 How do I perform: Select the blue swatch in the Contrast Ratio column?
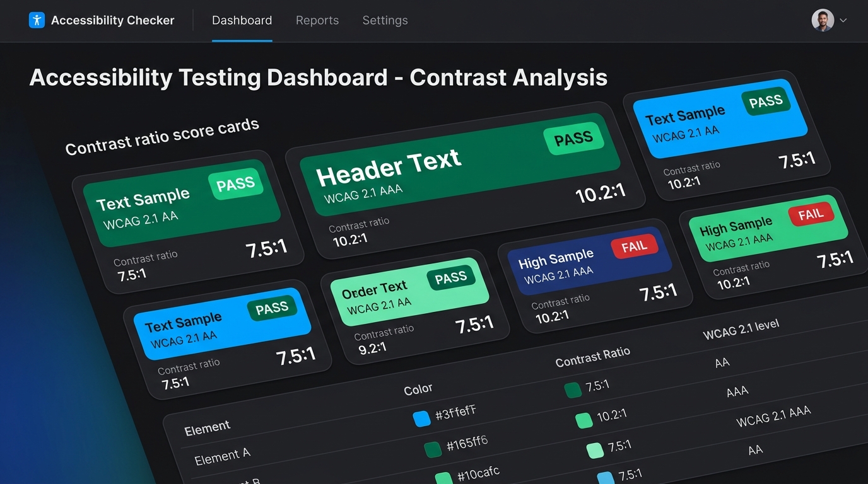(x=606, y=478)
